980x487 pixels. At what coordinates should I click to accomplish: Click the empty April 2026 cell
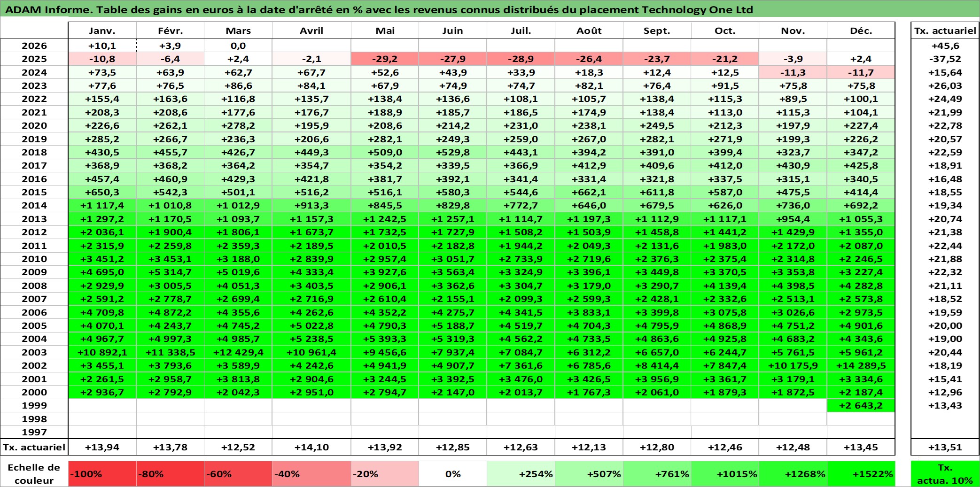point(311,46)
